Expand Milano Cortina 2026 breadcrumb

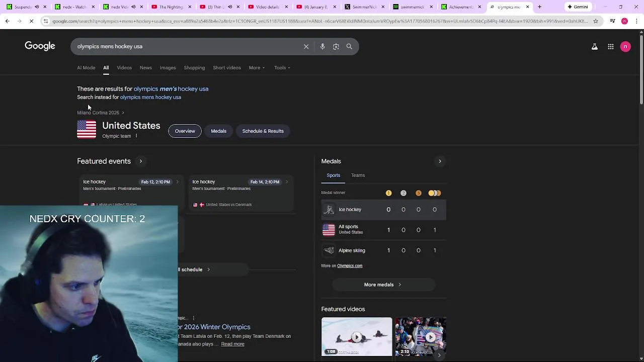[x=101, y=113]
